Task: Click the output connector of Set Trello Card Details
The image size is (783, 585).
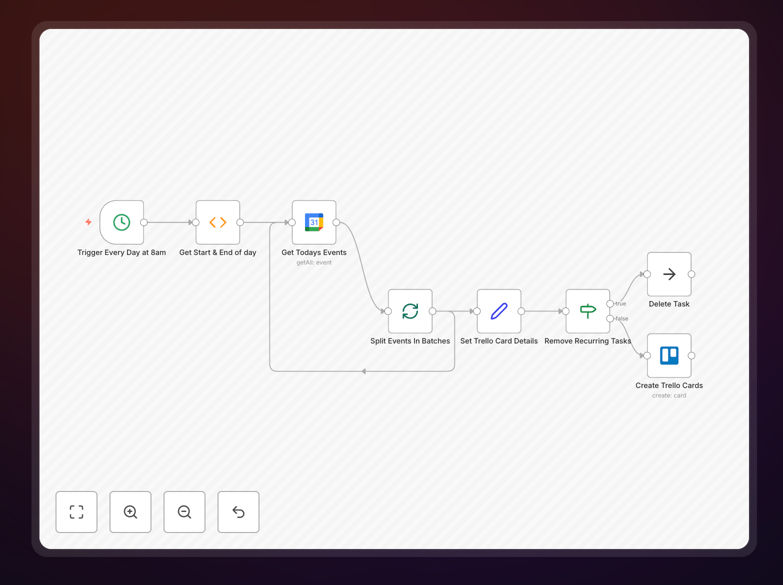Action: pyautogui.click(x=521, y=311)
